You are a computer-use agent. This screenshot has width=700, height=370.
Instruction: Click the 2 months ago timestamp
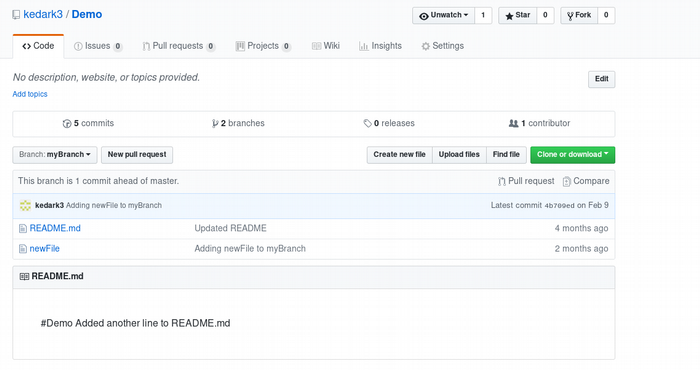click(x=581, y=249)
